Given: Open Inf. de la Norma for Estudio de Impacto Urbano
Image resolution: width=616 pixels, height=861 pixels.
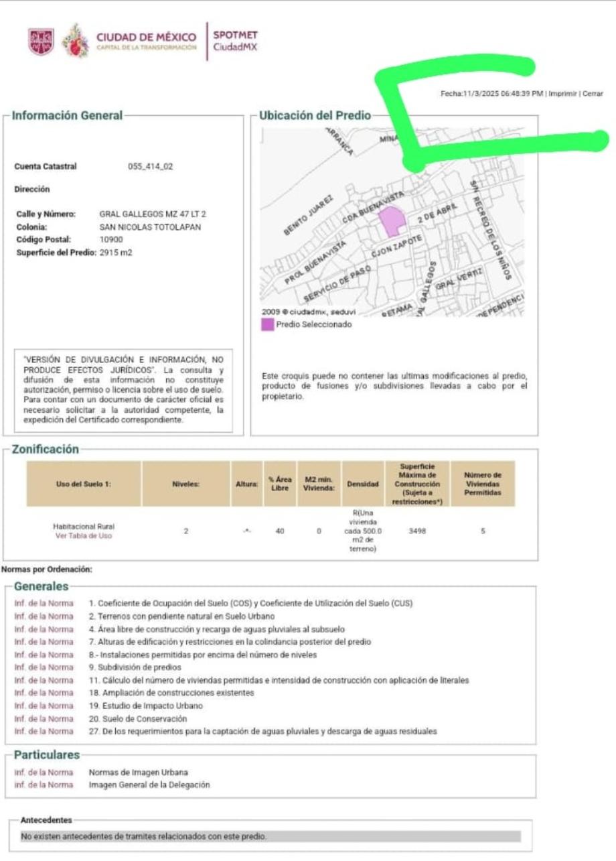Looking at the screenshot, I should (44, 706).
